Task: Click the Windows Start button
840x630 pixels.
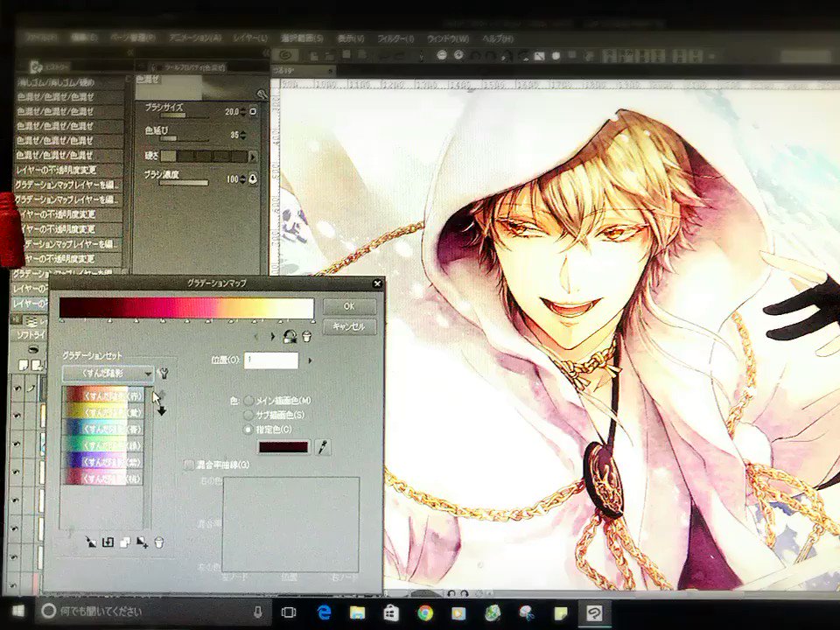Action: click(x=17, y=612)
